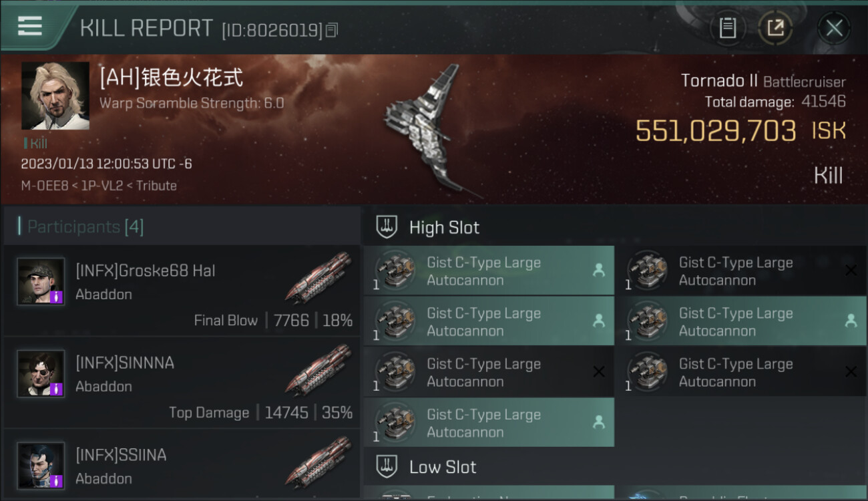The height and width of the screenshot is (501, 868).
Task: Select the High Slot shield icon
Action: (x=387, y=227)
